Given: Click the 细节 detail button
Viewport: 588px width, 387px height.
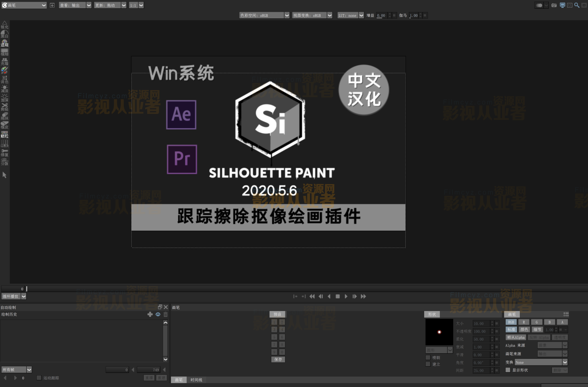Looking at the screenshot, I should [x=537, y=329].
